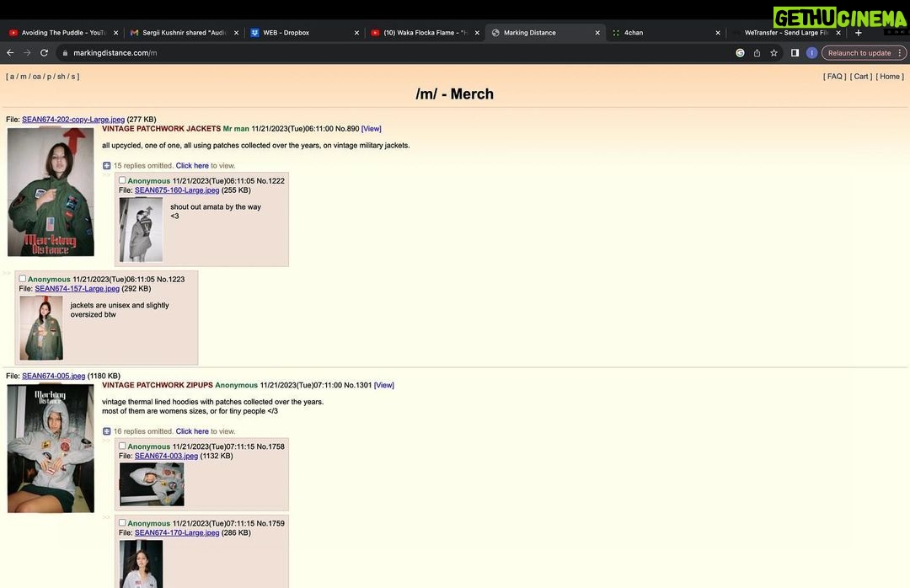Open file link SEAN675-160-Large.jpeg
Viewport: 910px width, 588px height.
tap(177, 190)
